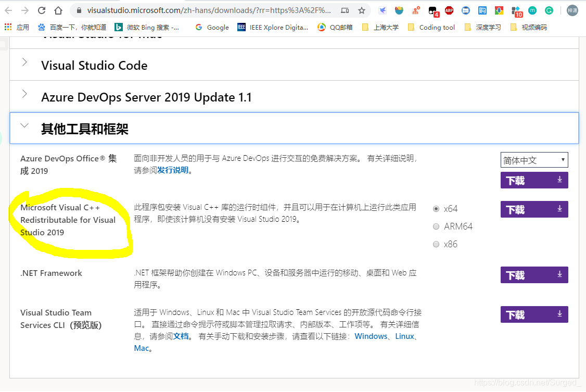The height and width of the screenshot is (392, 586).
Task: Open the 文档 documentation link
Action: [181, 336]
